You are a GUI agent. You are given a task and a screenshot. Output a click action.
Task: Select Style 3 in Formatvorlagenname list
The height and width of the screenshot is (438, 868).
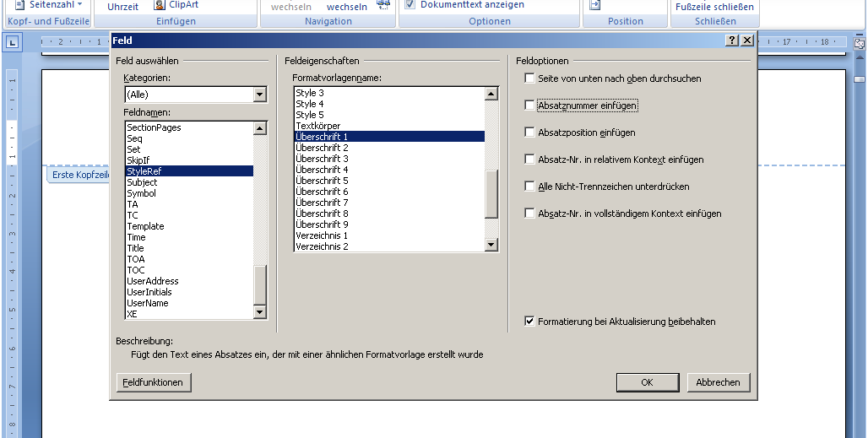[x=390, y=93]
